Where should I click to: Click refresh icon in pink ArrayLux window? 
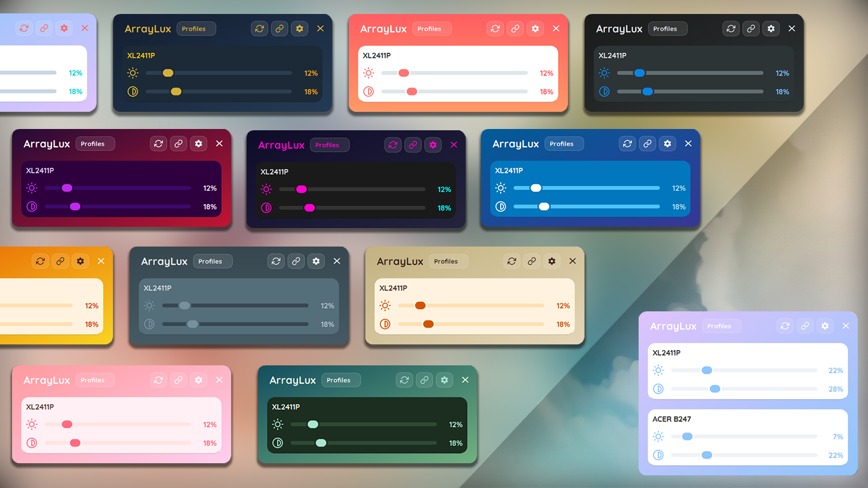tap(158, 380)
